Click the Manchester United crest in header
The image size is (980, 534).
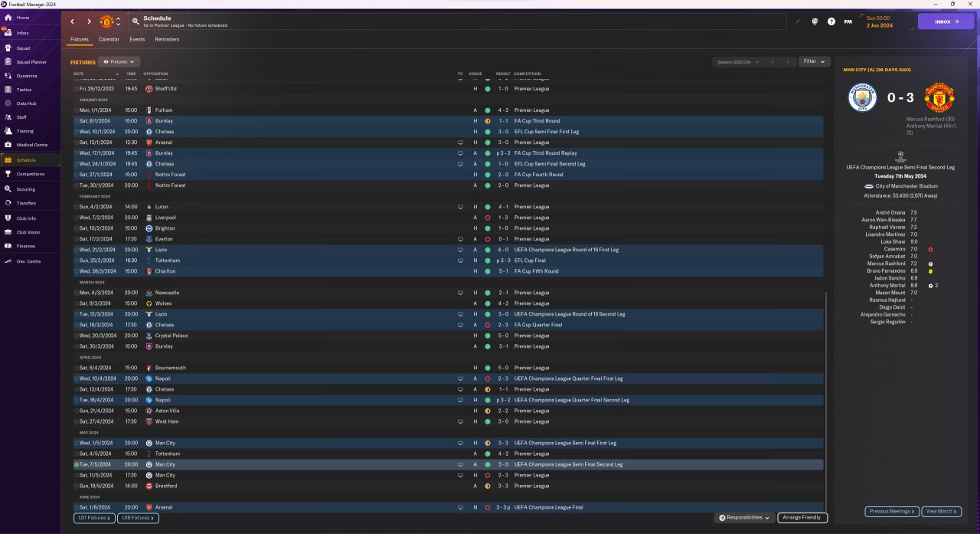[x=106, y=21]
